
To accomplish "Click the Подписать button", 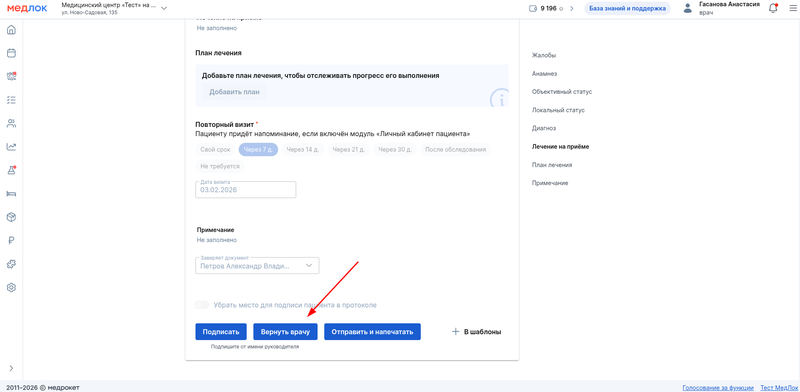I will pyautogui.click(x=221, y=332).
